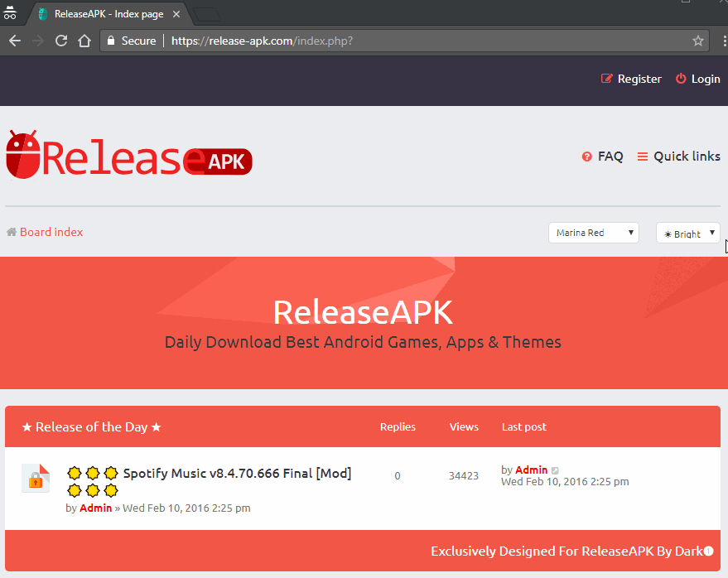Click the Login power icon

coord(681,79)
